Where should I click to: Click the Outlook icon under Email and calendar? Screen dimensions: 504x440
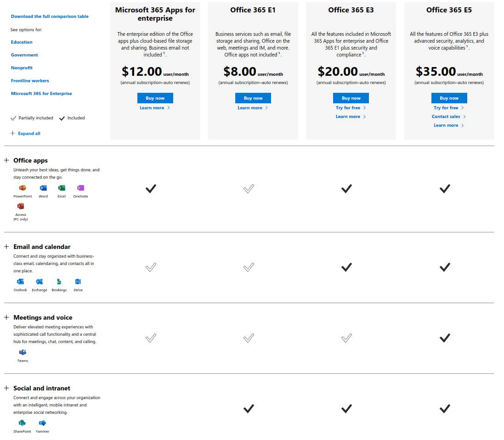coord(20,282)
